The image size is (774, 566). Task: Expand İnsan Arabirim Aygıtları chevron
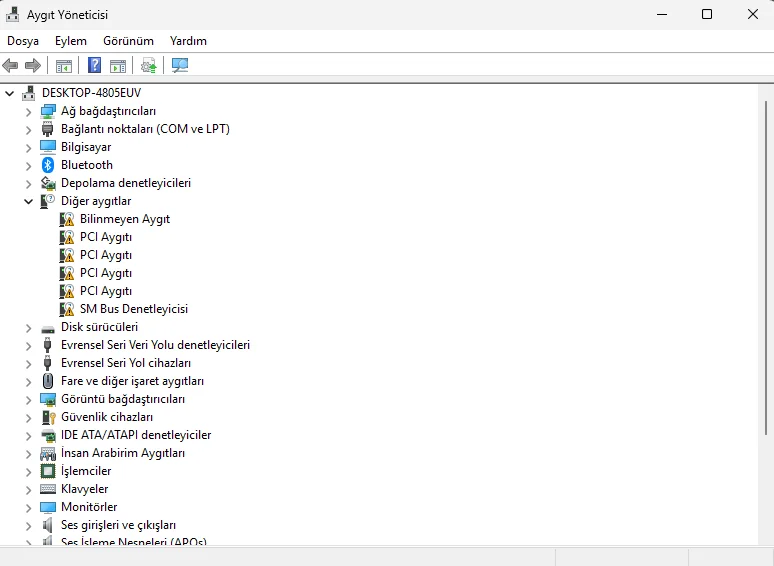click(29, 454)
